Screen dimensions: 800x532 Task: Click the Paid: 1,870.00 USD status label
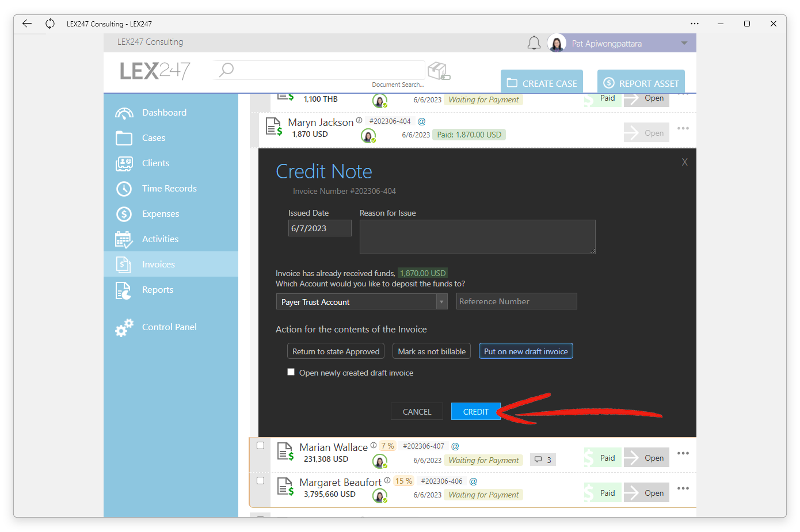[469, 135]
